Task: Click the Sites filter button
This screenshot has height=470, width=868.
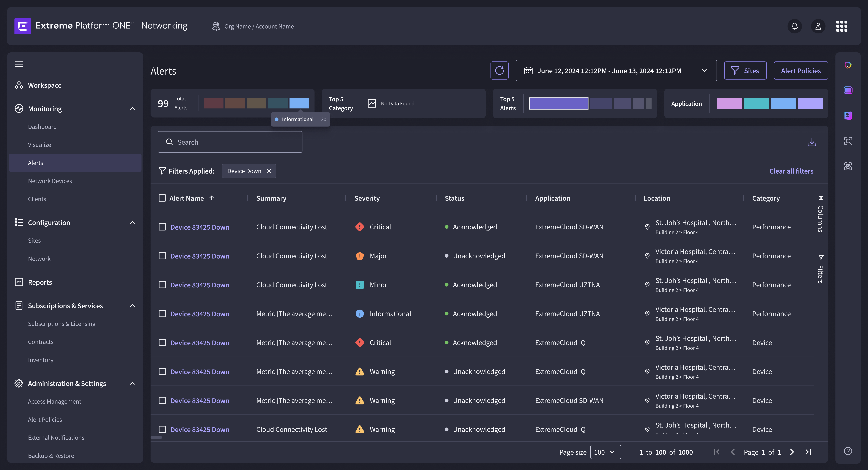Action: pyautogui.click(x=745, y=70)
